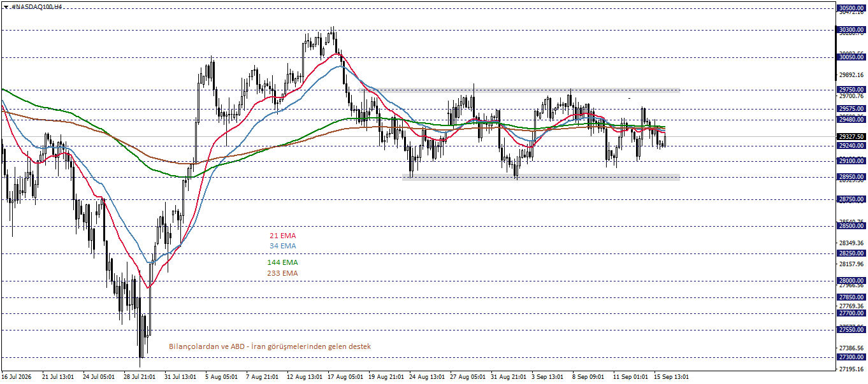This screenshot has width=868, height=384.
Task: Click the 24 Aug 13:01 time label
Action: point(426,377)
